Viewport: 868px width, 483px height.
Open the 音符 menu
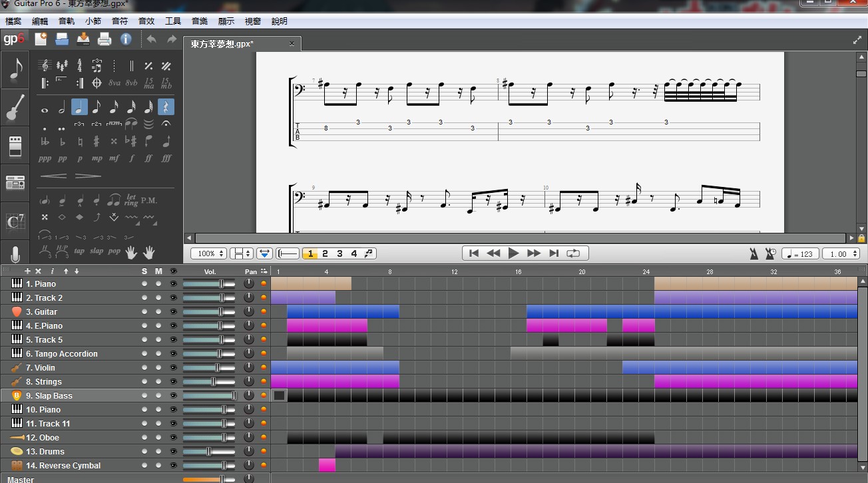(120, 21)
